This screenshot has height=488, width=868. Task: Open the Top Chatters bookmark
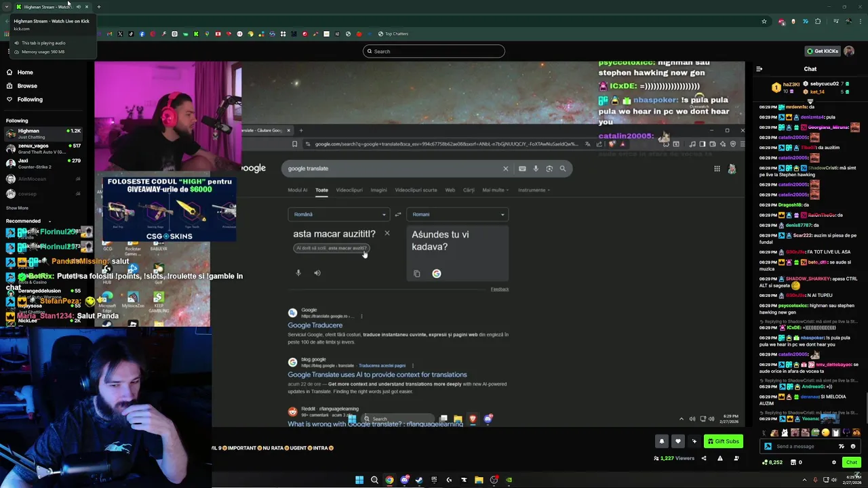[x=393, y=34]
